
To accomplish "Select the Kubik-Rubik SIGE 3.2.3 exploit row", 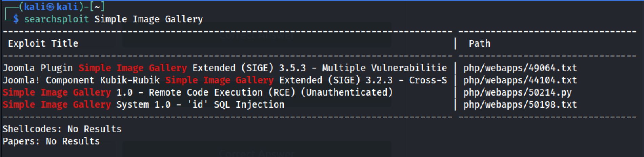I will point(224,80).
